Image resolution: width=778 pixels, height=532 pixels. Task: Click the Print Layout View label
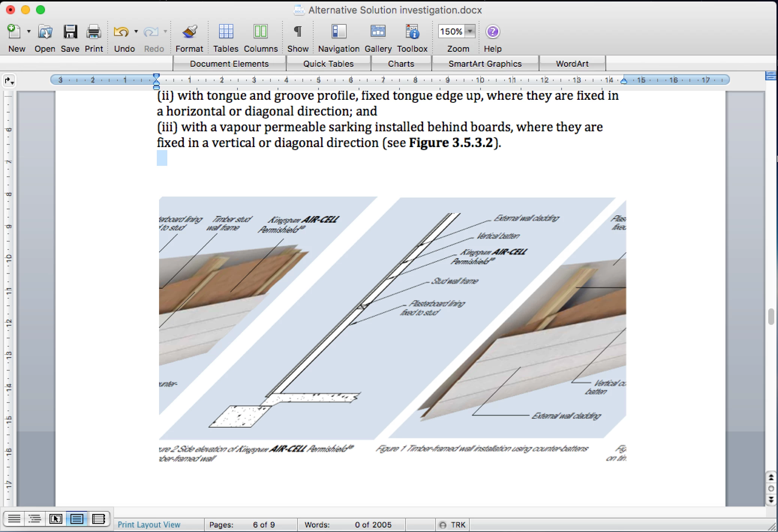(x=149, y=524)
